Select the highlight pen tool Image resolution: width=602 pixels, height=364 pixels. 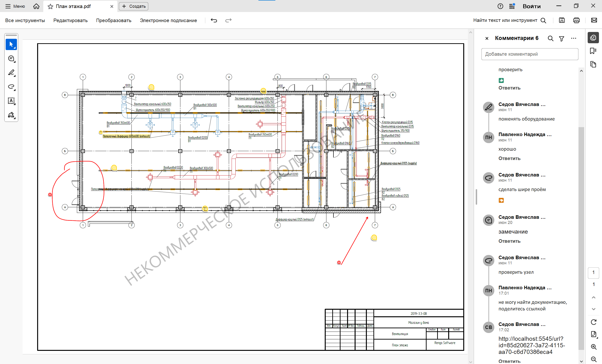click(x=11, y=73)
